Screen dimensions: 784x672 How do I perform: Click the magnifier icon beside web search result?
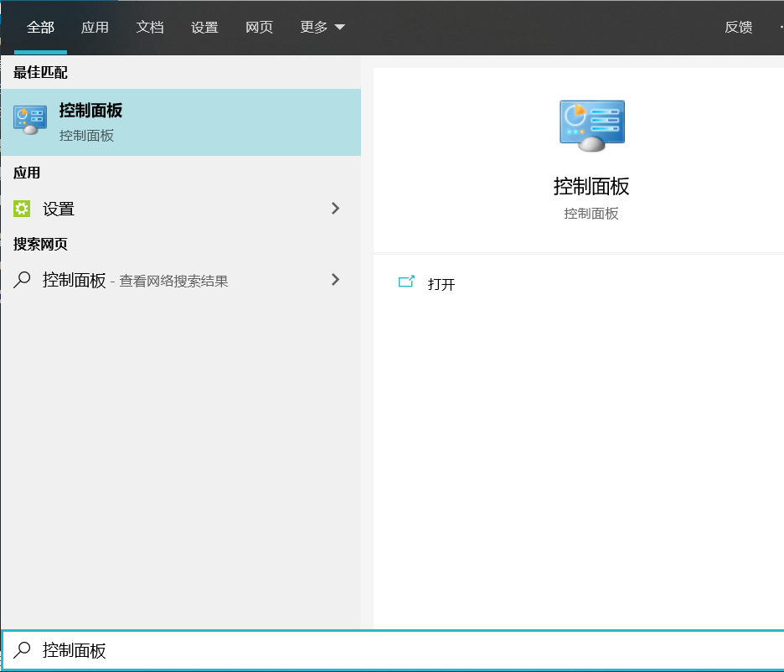(23, 280)
